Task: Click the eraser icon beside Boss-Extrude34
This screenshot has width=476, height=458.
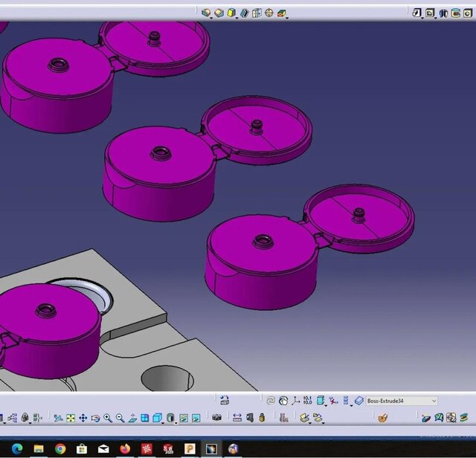Action: [x=358, y=401]
